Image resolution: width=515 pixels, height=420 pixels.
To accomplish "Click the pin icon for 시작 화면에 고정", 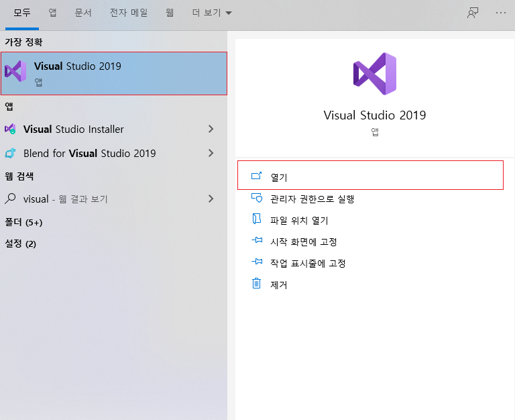I will (x=257, y=240).
